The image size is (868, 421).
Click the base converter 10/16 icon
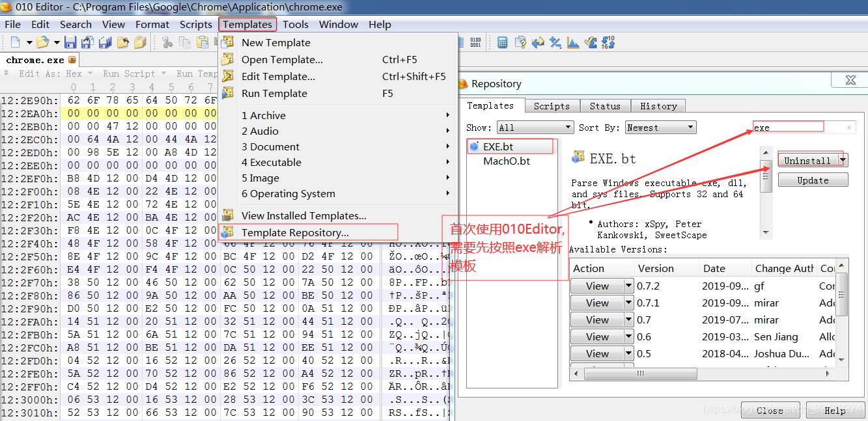(608, 42)
